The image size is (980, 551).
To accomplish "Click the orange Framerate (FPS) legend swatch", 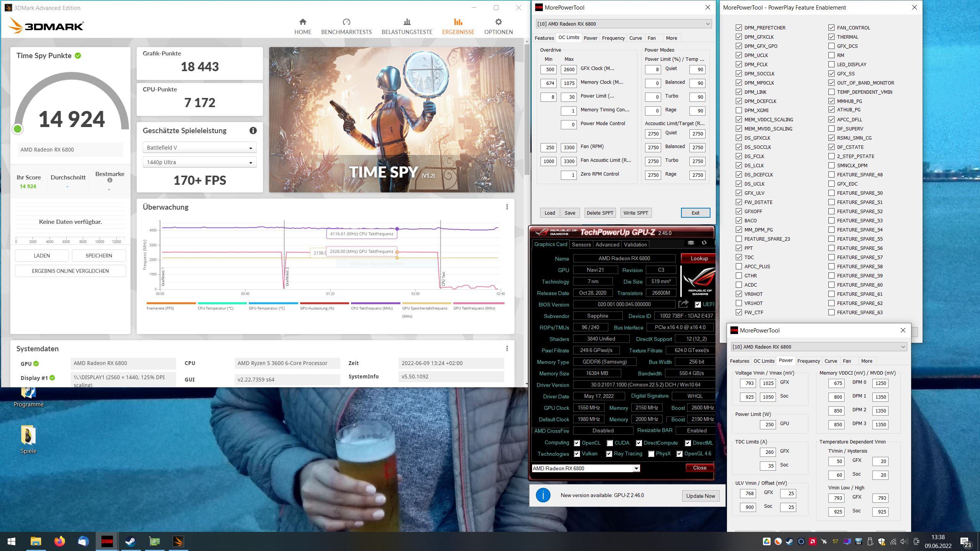I will 171,303.
